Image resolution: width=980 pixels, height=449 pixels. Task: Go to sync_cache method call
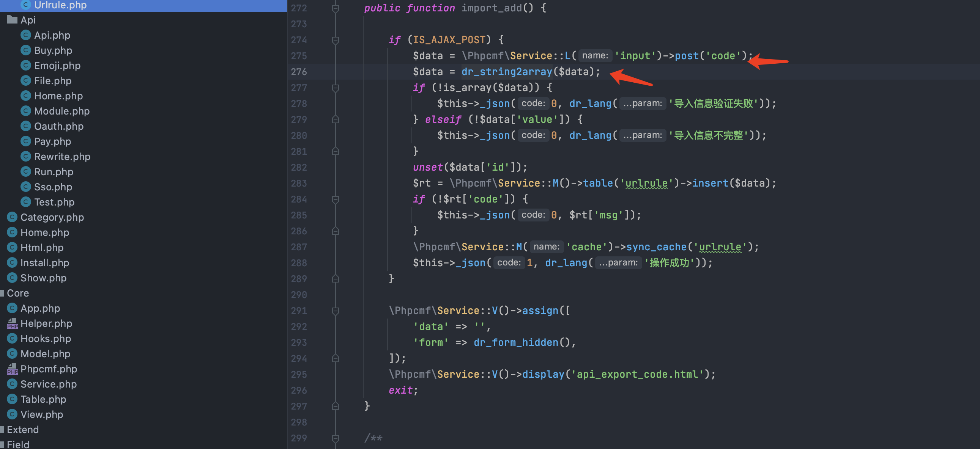pos(656,247)
